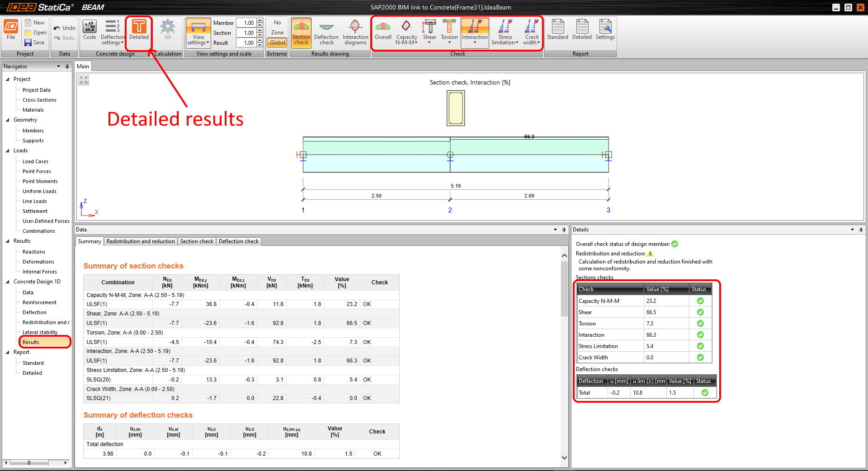Show Interaction diagrams in Results drawing

355,32
